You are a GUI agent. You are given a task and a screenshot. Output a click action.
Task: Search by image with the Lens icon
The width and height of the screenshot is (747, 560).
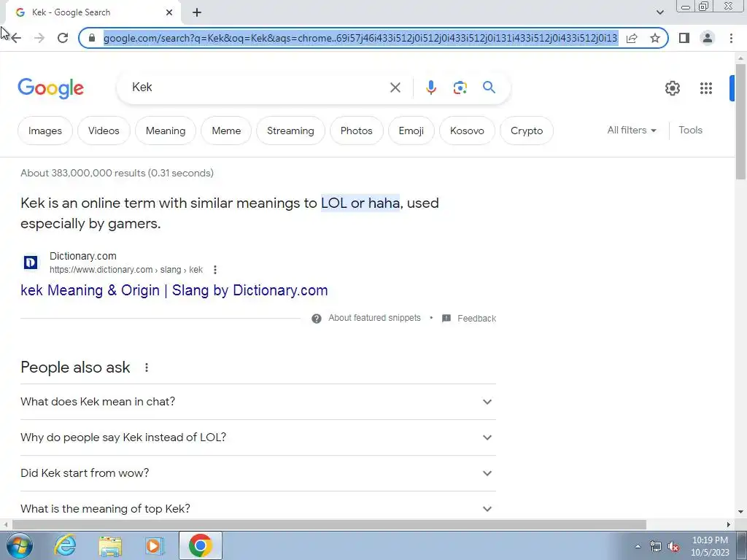(460, 87)
